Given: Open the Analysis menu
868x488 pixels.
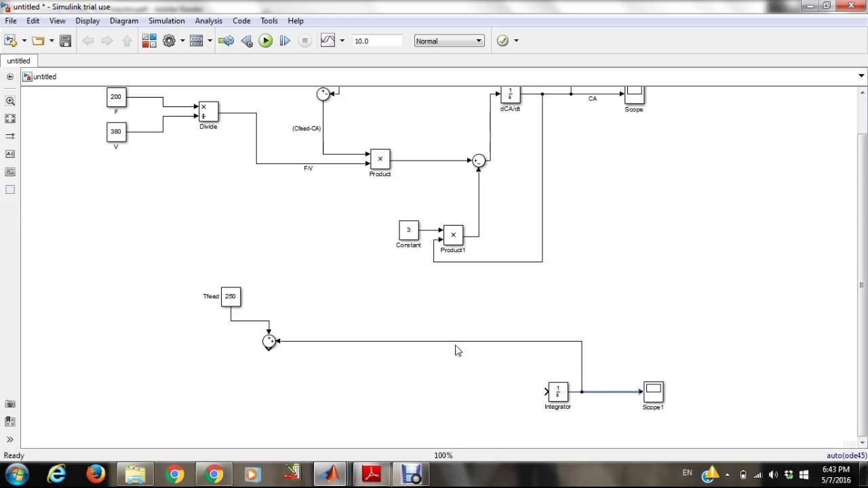Looking at the screenshot, I should click(x=208, y=21).
